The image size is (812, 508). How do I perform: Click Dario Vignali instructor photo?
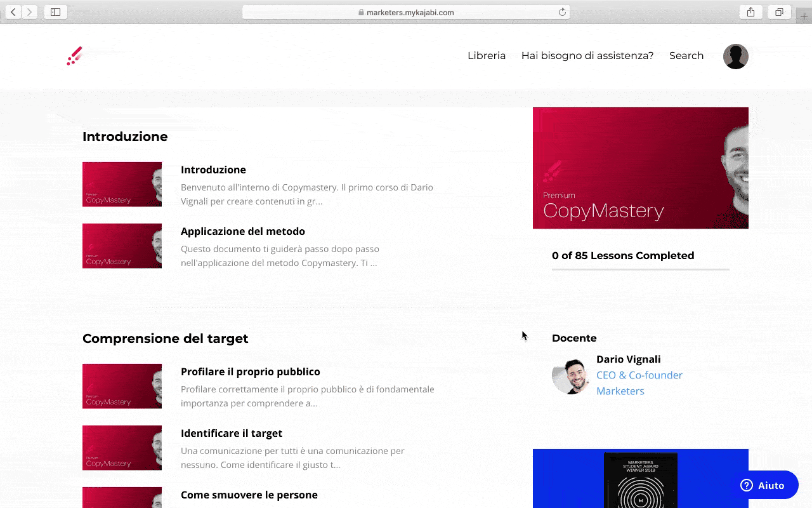(570, 376)
